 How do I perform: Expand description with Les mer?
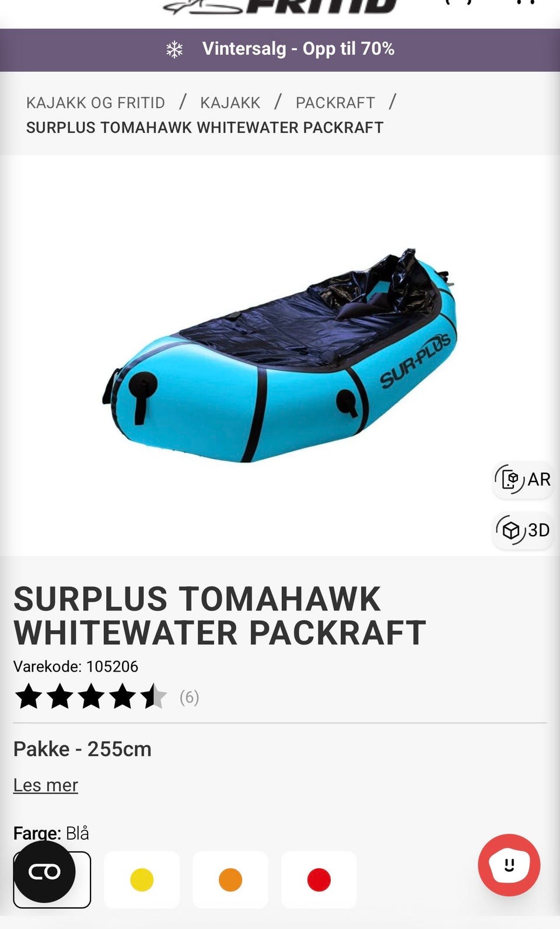point(45,785)
